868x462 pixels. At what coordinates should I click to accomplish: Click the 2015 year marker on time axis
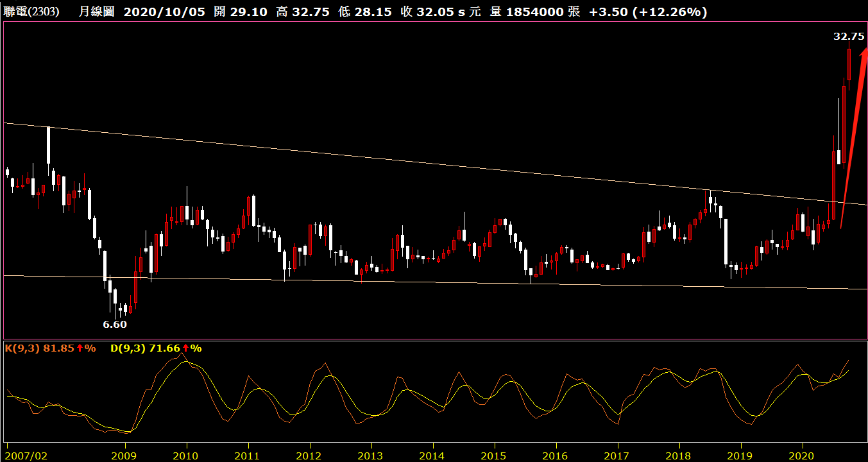point(494,456)
